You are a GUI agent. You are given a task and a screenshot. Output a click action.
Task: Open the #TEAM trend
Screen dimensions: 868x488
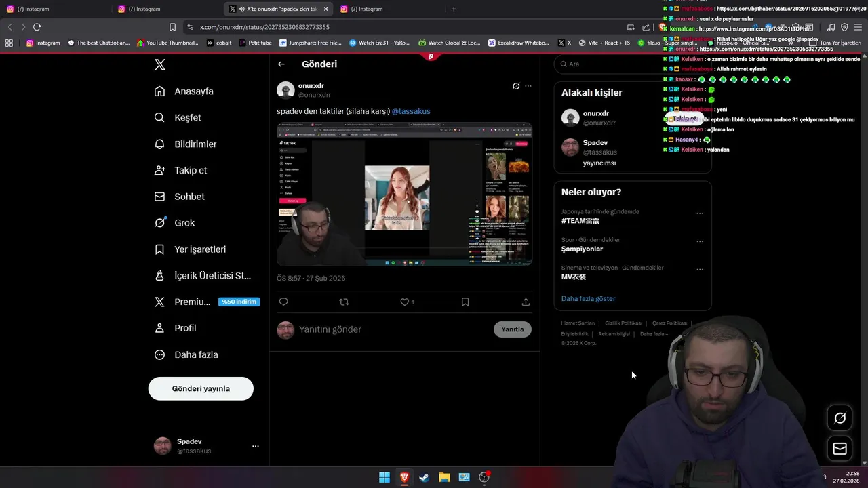pyautogui.click(x=580, y=221)
